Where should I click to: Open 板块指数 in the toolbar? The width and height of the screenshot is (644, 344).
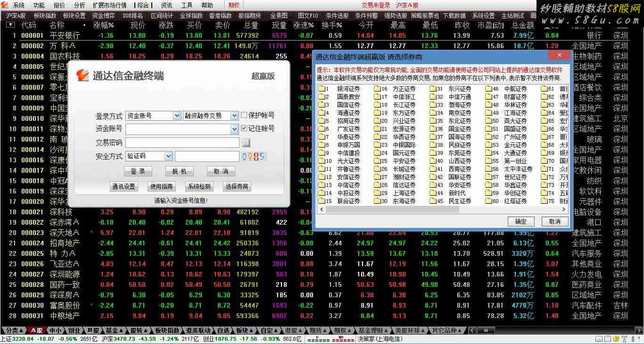(45, 16)
